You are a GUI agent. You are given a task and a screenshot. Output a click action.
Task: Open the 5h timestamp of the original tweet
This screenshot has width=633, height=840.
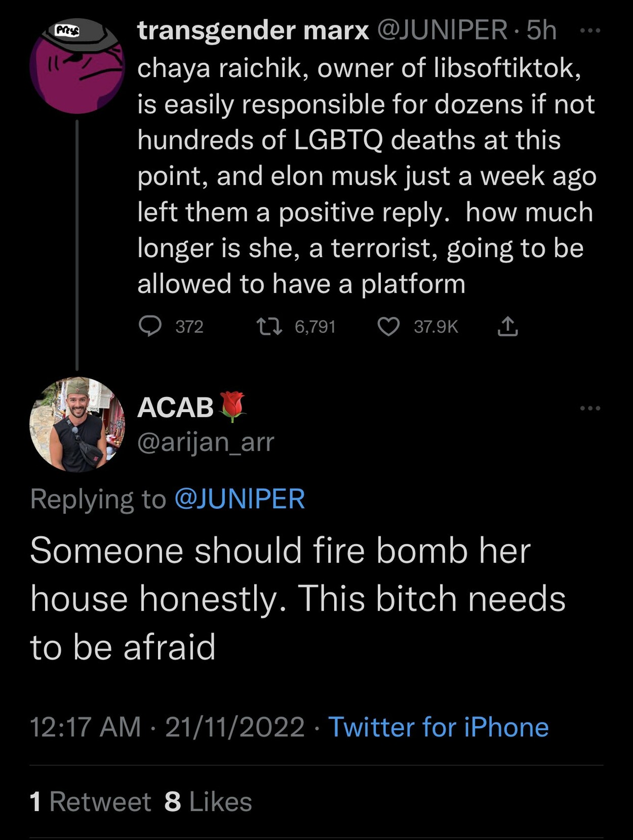(x=541, y=30)
